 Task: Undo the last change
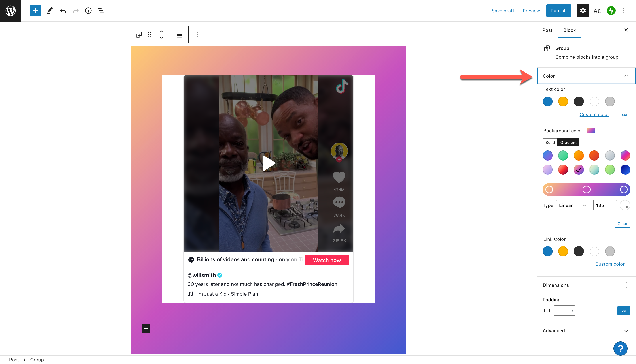pyautogui.click(x=63, y=11)
